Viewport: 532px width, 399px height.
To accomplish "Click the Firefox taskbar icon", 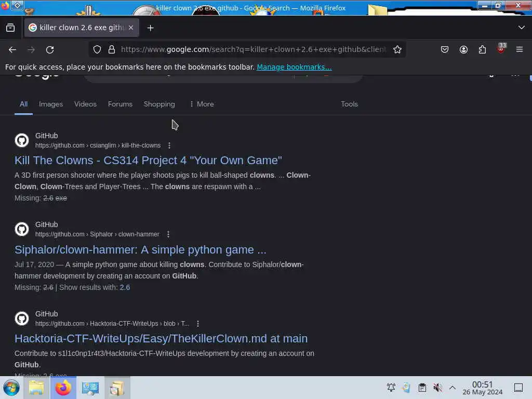I will point(63,388).
